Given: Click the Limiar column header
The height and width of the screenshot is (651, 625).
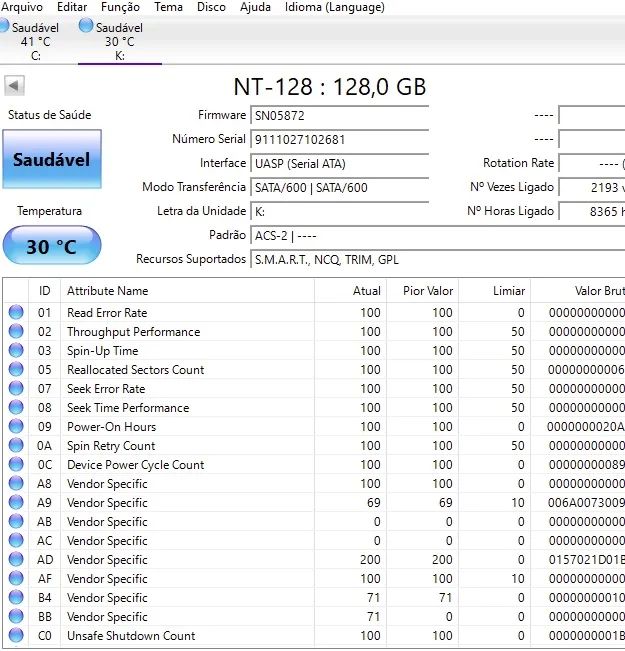Looking at the screenshot, I should tap(495, 291).
